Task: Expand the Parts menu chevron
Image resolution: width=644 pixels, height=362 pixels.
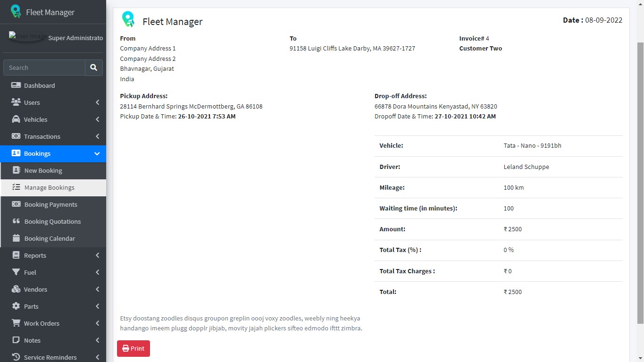Action: (97, 306)
